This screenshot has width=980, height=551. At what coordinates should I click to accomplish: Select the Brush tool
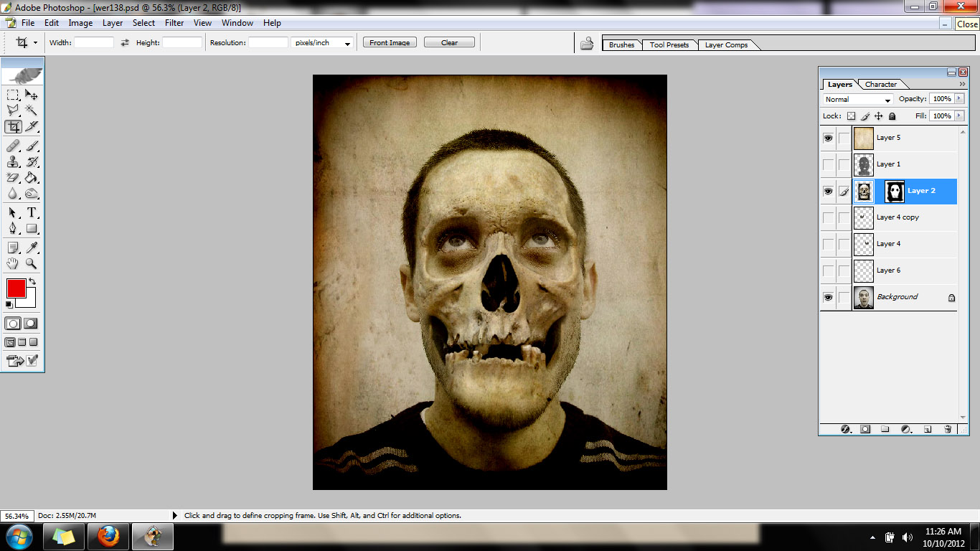32,146
